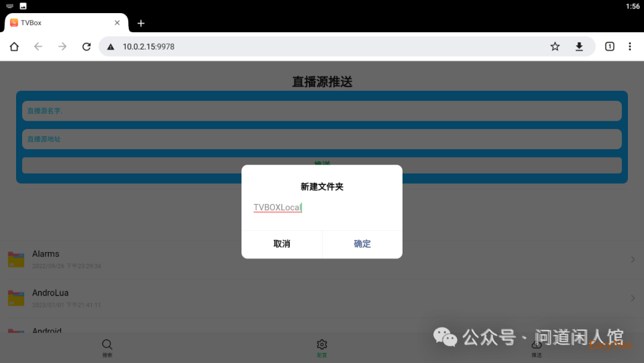Click the Alarms date 2022/09/26 text
Screen dimensions: 644x363
click(67, 266)
